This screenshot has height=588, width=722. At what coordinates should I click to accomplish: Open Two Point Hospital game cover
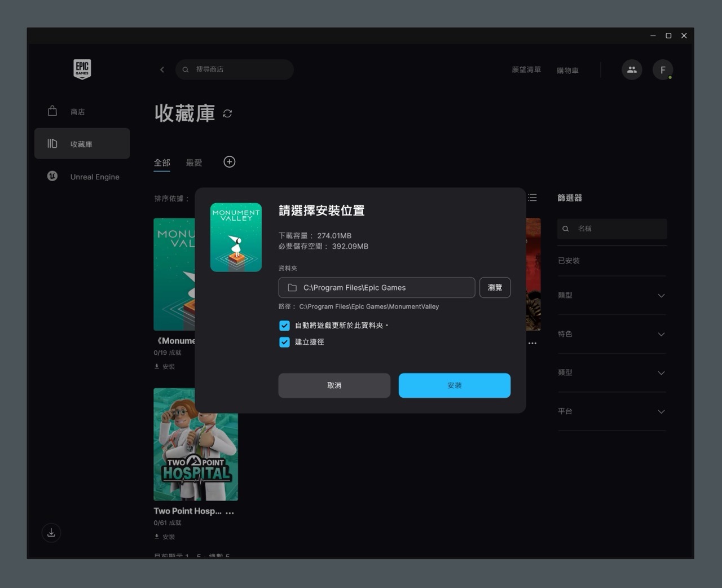pos(196,444)
